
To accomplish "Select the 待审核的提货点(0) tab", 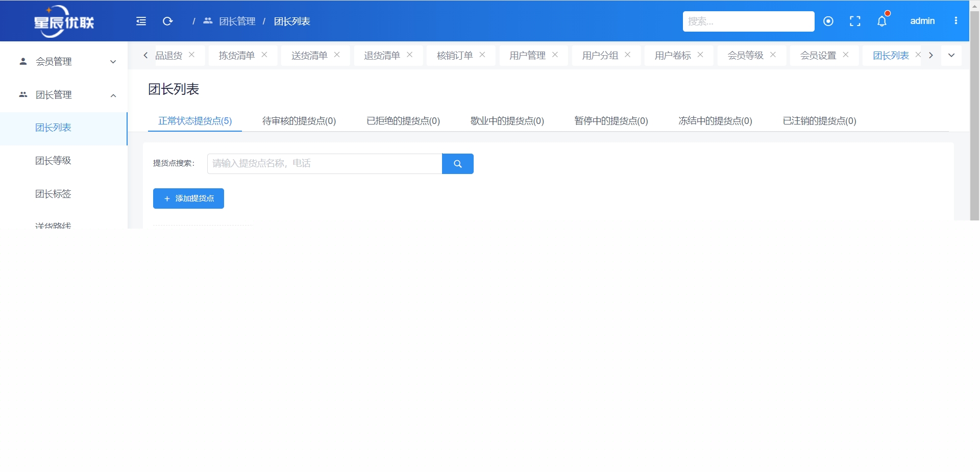I will point(299,121).
